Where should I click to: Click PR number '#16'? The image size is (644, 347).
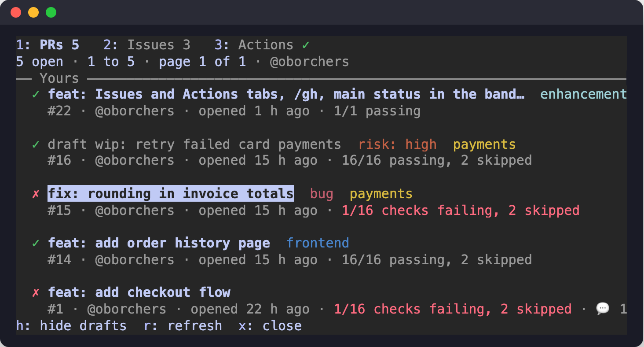click(x=59, y=160)
